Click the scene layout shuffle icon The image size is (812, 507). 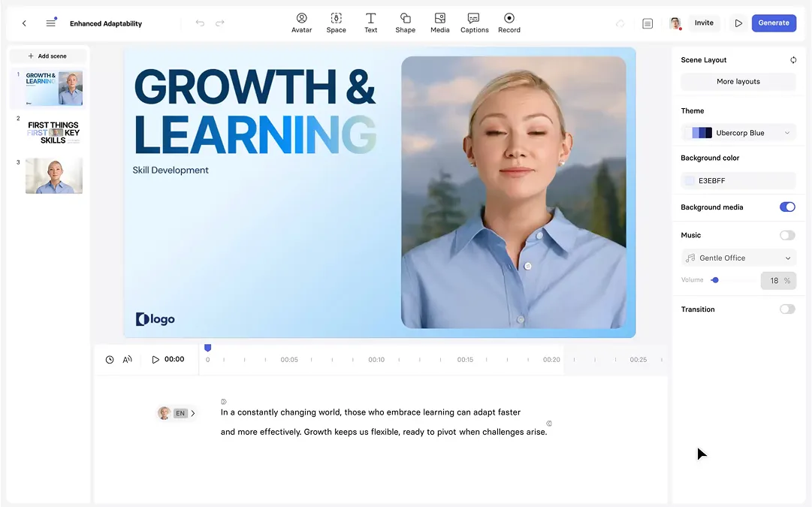(793, 60)
